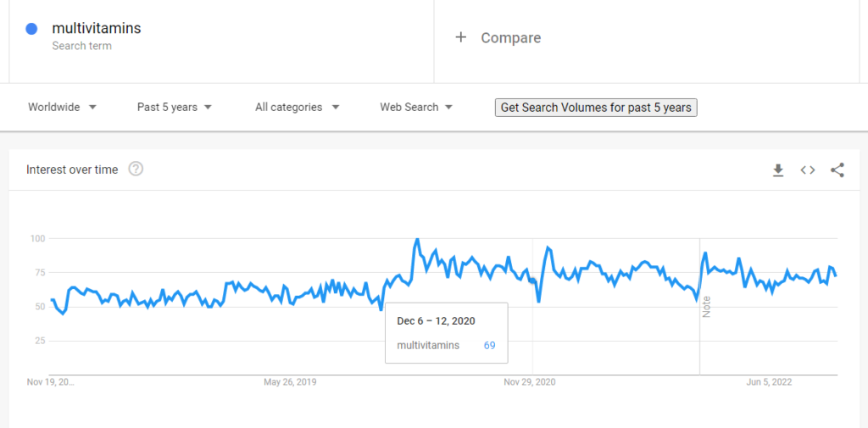This screenshot has height=428, width=868.
Task: Select the Compare field to add a term
Action: (647, 37)
